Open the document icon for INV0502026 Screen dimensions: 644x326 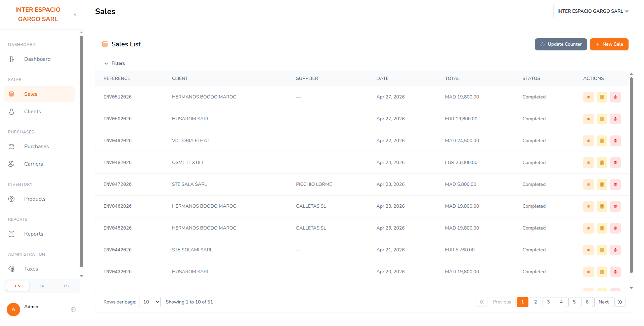click(x=602, y=119)
